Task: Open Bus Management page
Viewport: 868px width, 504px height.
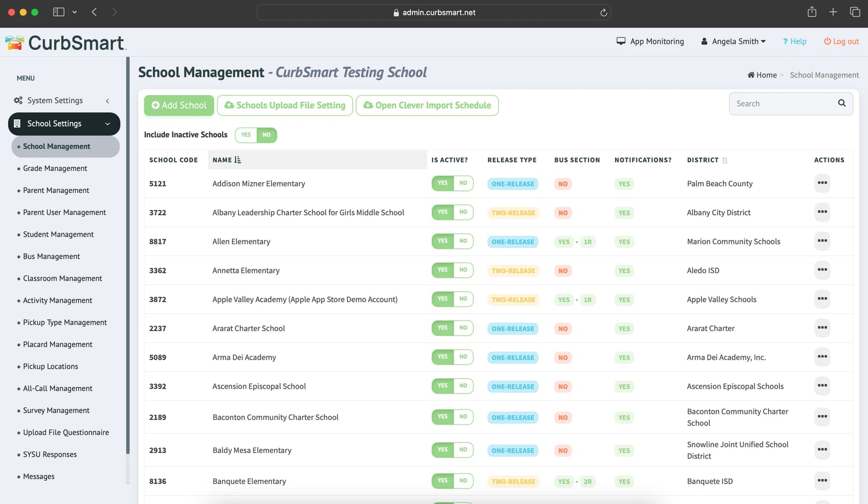Action: [52, 257]
